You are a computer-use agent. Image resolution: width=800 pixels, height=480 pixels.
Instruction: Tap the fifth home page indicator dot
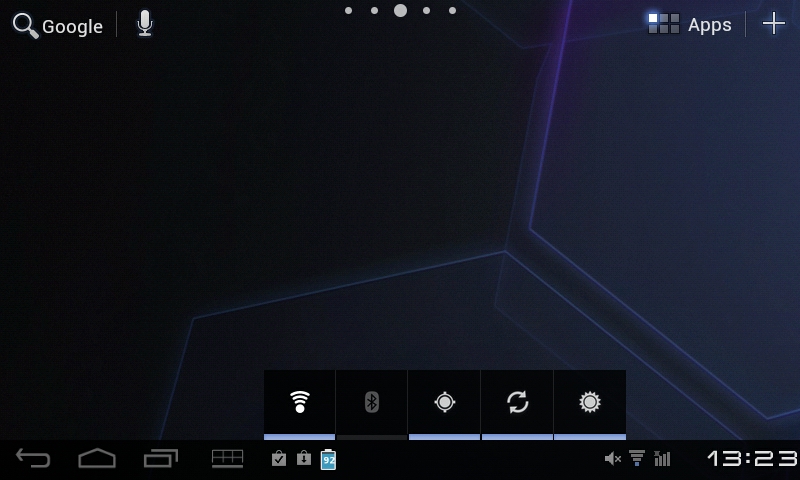tap(453, 10)
